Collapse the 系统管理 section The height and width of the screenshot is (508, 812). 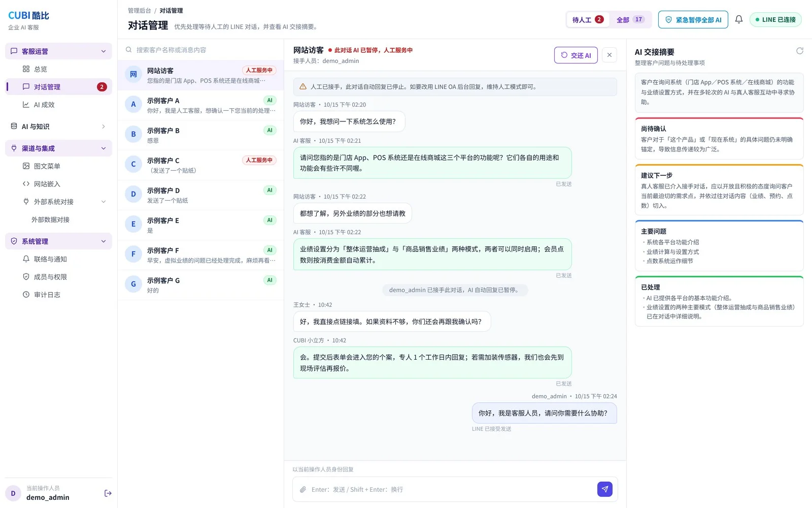coord(58,241)
